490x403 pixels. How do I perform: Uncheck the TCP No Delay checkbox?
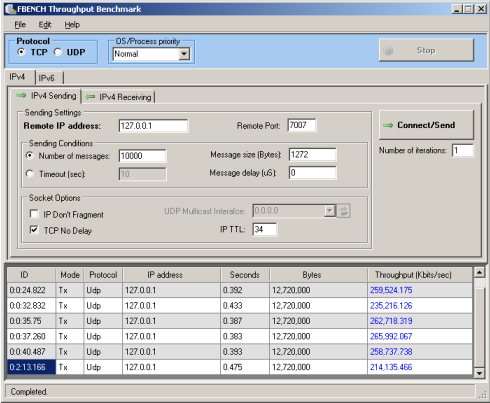(x=34, y=230)
